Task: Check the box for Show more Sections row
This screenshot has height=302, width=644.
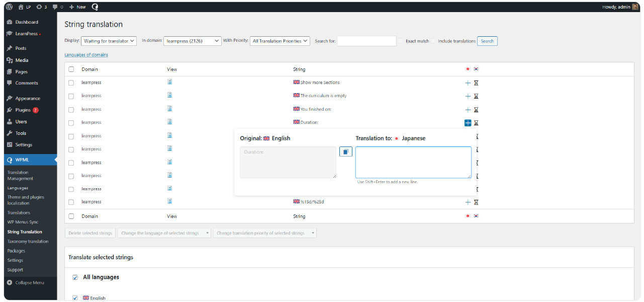Action: (71, 83)
